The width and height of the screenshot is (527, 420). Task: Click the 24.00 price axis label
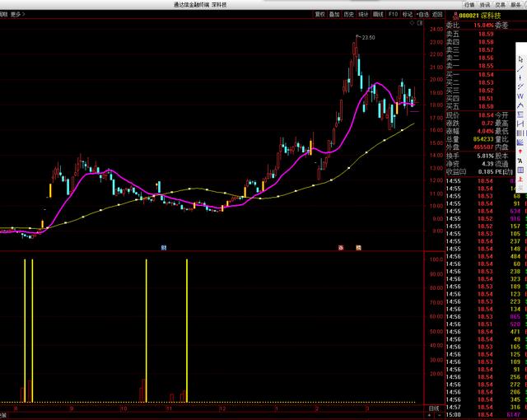436,29
